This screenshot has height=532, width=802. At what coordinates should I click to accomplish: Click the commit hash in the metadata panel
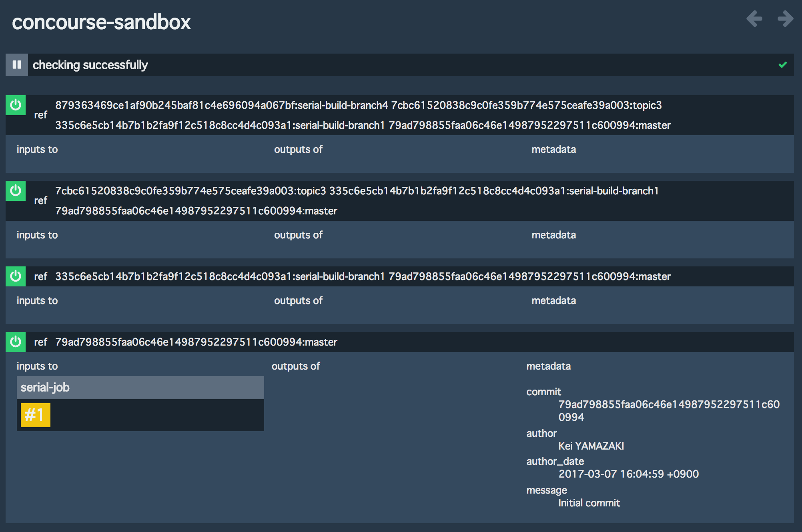pos(668,411)
